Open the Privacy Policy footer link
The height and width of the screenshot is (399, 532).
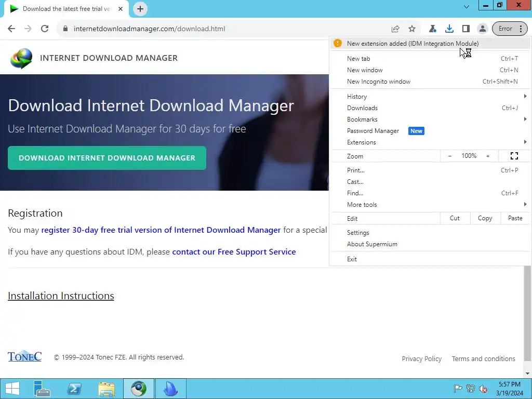point(422,358)
